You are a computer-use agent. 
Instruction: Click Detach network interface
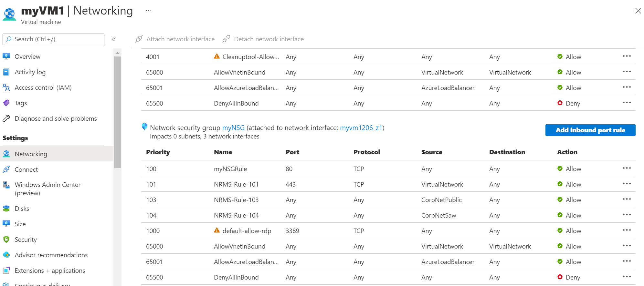[x=263, y=39]
